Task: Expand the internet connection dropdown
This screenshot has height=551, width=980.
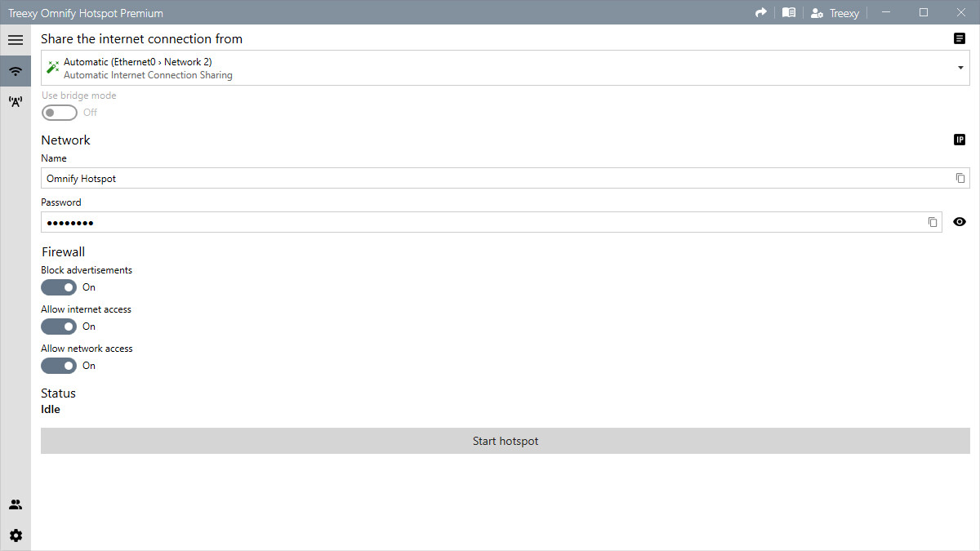Action: (x=960, y=68)
